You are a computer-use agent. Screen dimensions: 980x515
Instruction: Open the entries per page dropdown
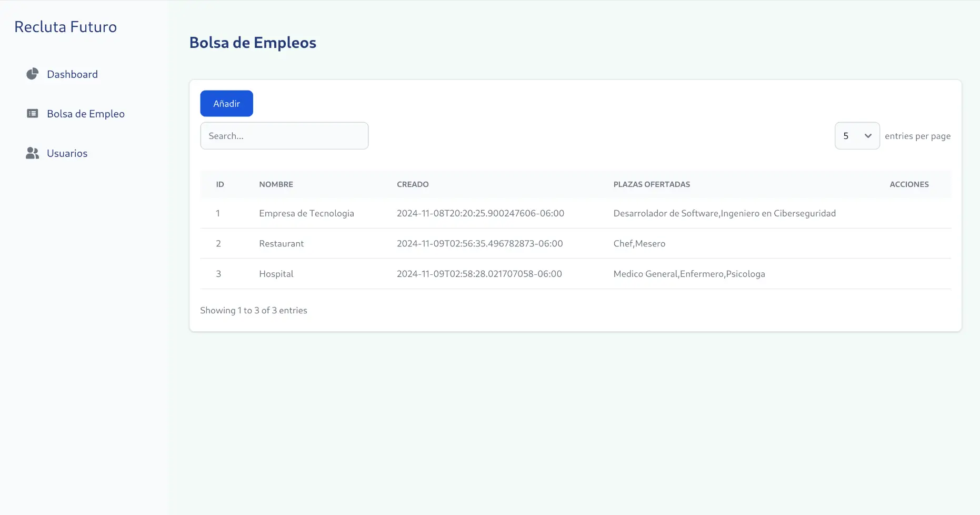coord(857,136)
